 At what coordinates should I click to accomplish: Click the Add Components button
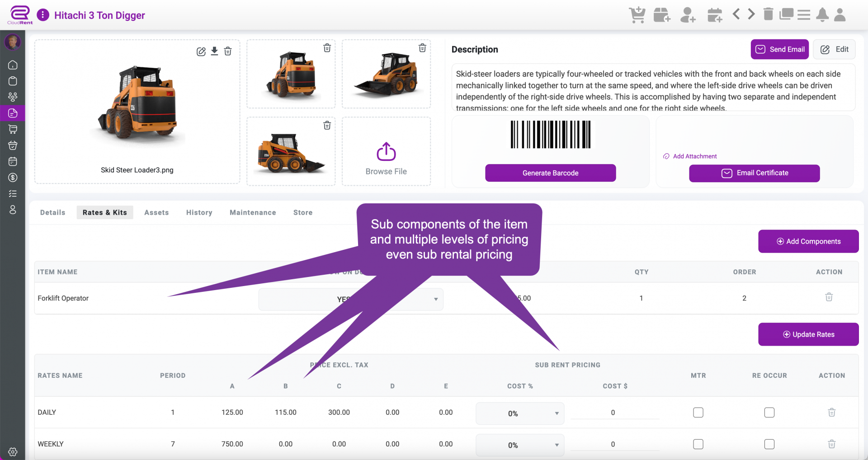click(x=808, y=241)
